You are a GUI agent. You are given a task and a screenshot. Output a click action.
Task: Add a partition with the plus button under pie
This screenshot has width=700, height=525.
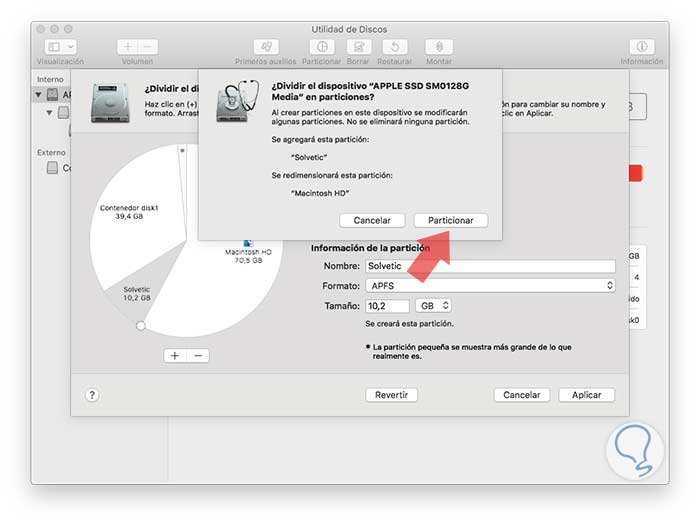point(175,355)
